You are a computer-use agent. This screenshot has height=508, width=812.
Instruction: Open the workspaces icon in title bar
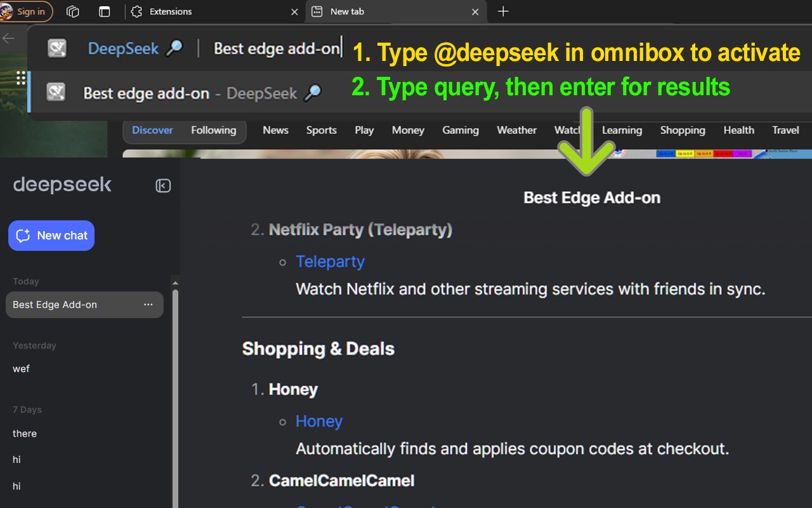click(73, 11)
